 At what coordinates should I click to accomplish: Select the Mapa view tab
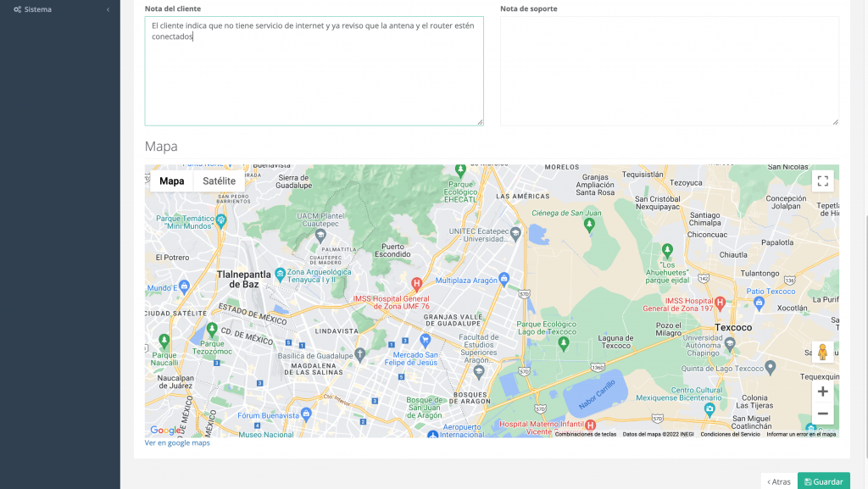[x=171, y=181]
